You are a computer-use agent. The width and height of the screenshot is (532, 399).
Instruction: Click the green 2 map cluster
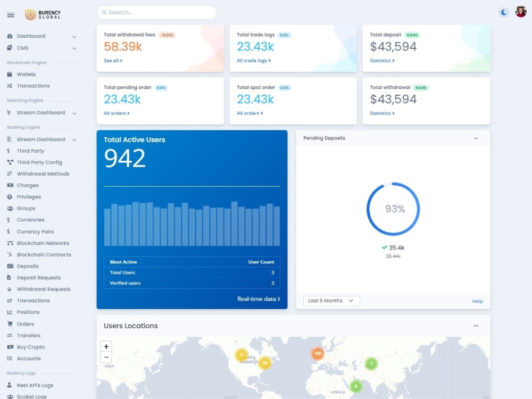point(371,363)
